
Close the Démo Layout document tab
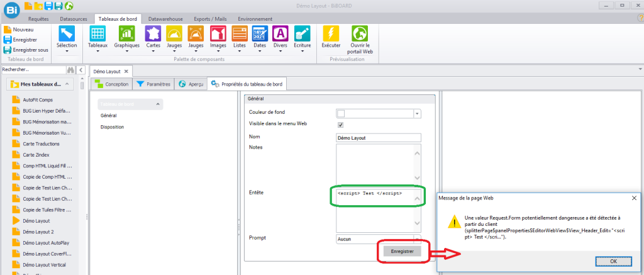(126, 72)
